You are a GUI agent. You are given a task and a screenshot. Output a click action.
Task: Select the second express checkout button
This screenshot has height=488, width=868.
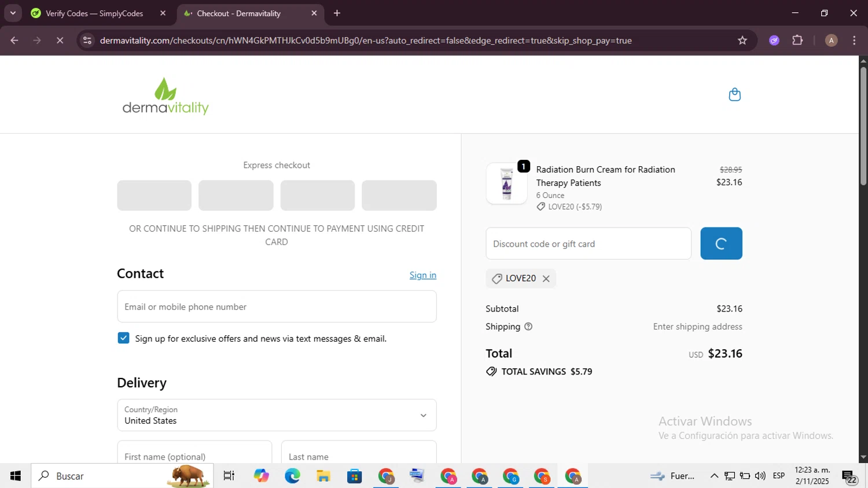pos(236,195)
